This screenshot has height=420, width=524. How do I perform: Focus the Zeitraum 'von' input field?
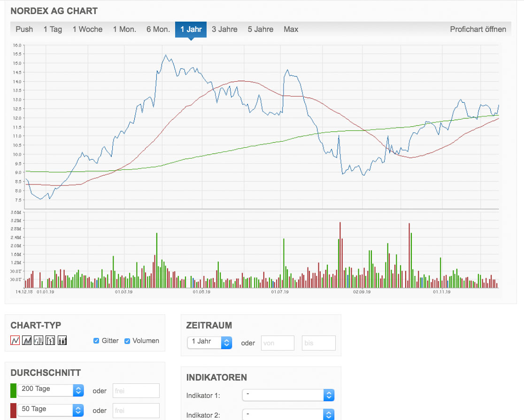277,343
